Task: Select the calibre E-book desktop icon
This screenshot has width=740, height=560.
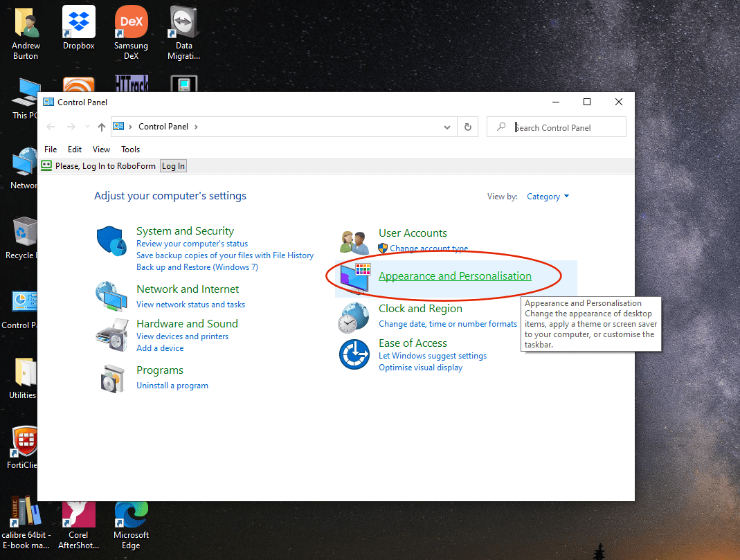Action: pos(26,523)
